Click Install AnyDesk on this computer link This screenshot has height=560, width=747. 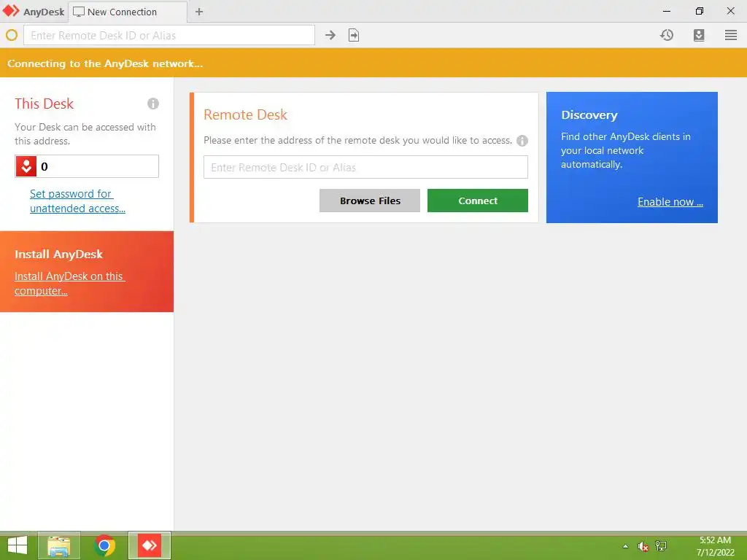[69, 284]
